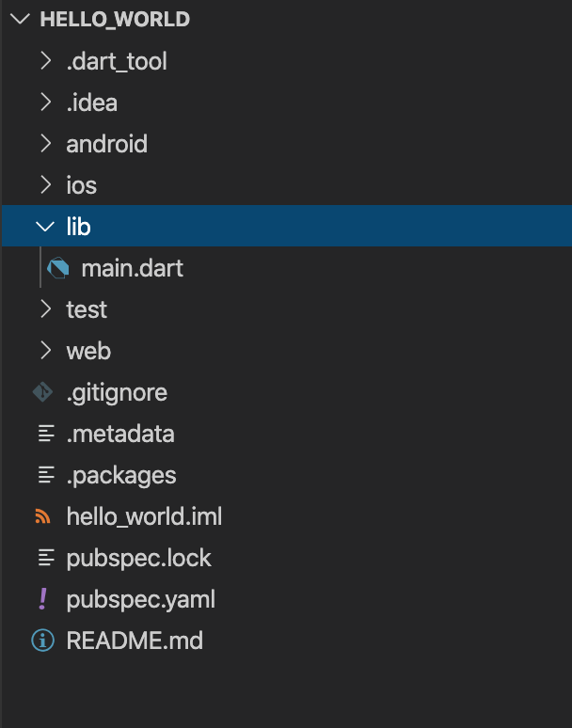
Task: Click the lines icon next to .metadata
Action: pos(43,434)
